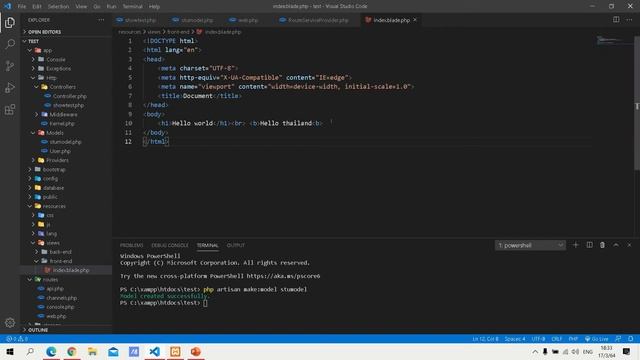
Task: Change Spaces: 4 indentation setting
Action: [515, 339]
